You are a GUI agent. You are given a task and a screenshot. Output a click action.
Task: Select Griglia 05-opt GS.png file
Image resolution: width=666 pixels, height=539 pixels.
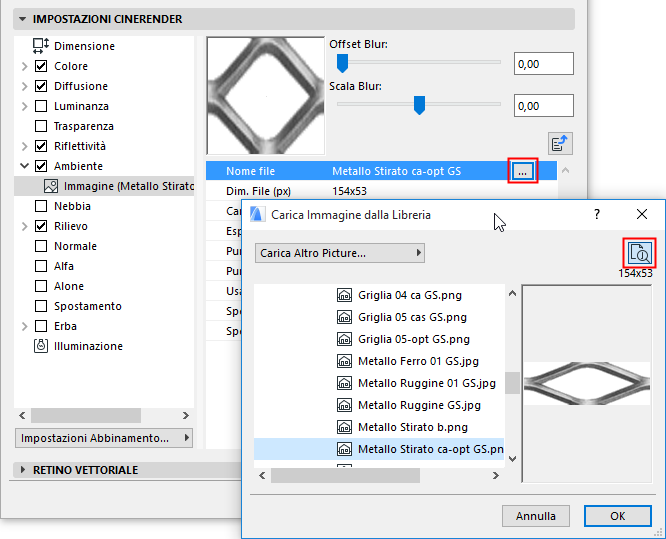414,339
